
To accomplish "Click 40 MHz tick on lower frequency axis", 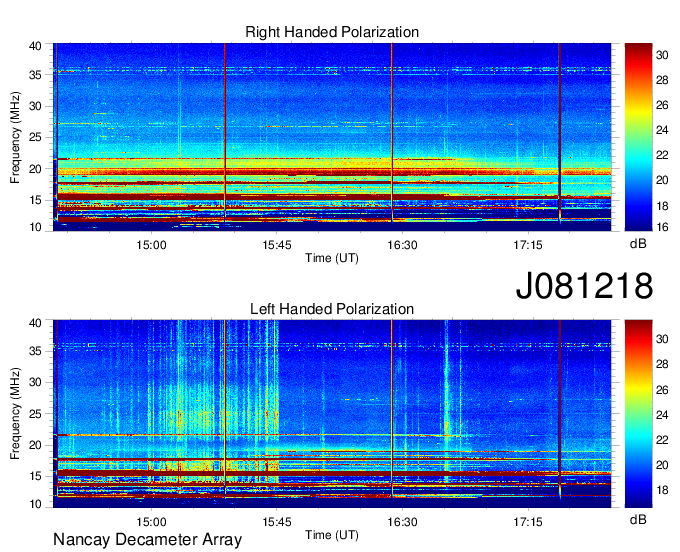I will point(35,323).
